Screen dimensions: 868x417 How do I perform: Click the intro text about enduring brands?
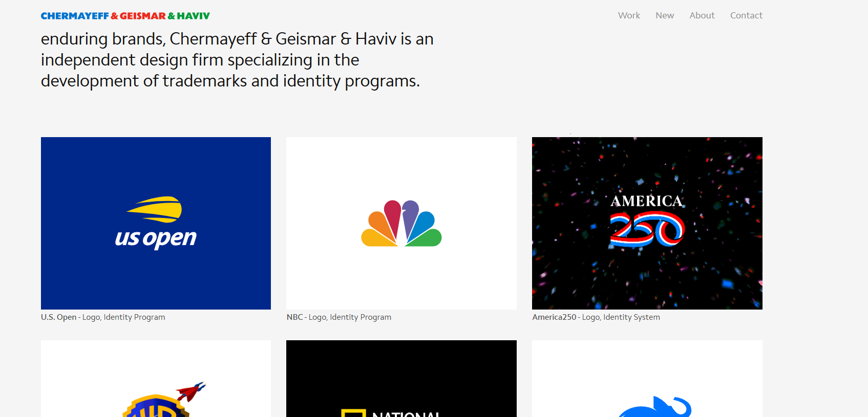237,60
